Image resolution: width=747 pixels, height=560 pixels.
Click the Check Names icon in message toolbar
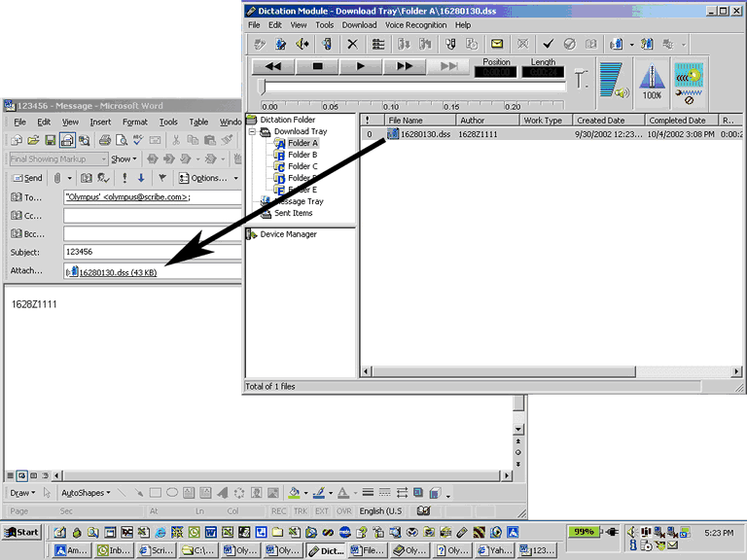point(103,178)
